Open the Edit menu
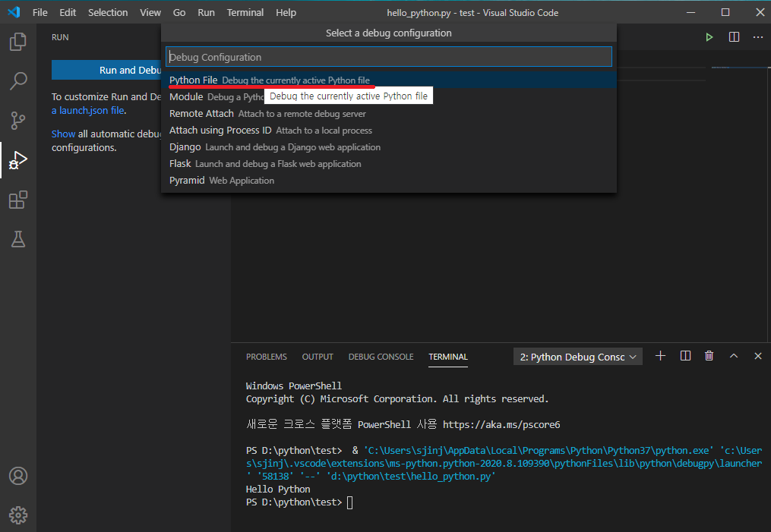Image resolution: width=771 pixels, height=532 pixels. coord(68,13)
